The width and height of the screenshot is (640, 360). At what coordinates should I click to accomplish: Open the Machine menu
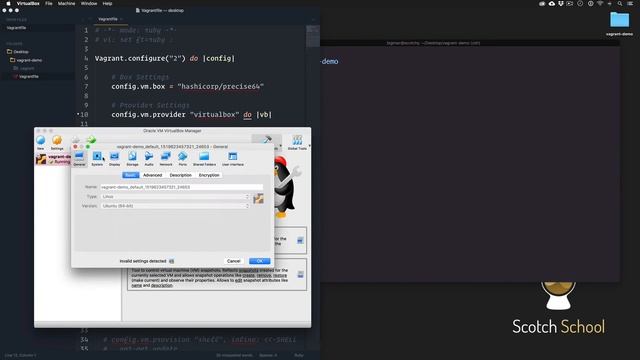pyautogui.click(x=67, y=3)
